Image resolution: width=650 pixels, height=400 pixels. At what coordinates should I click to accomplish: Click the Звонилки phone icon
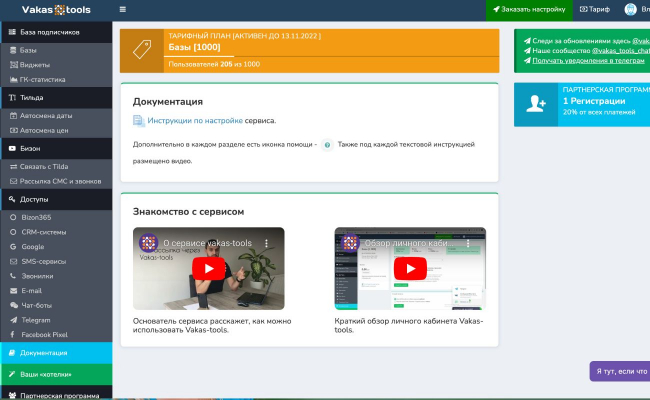13,276
